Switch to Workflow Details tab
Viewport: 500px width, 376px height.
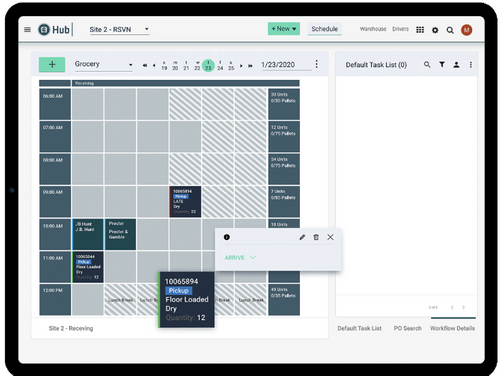point(452,328)
